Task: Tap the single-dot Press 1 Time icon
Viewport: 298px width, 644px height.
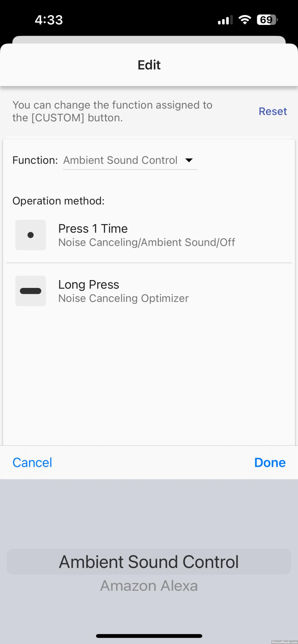Action: point(30,235)
